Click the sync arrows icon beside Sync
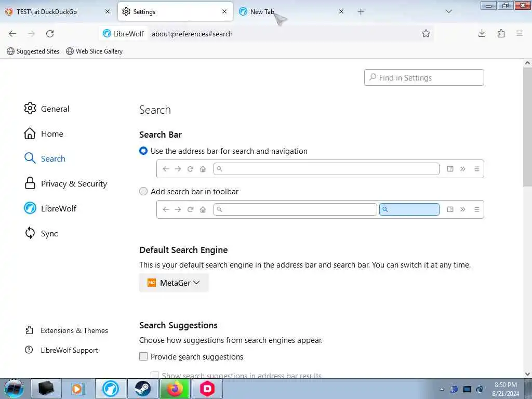 [30, 233]
